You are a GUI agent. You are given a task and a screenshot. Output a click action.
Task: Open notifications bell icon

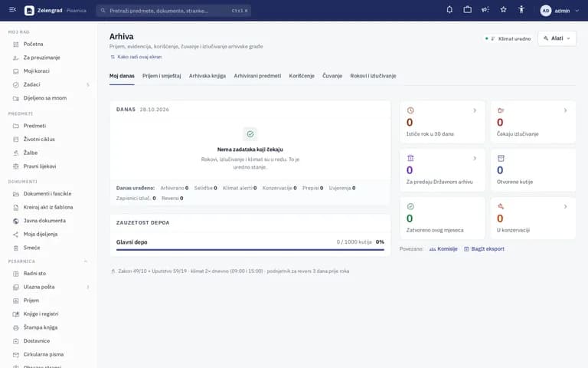coord(449,10)
